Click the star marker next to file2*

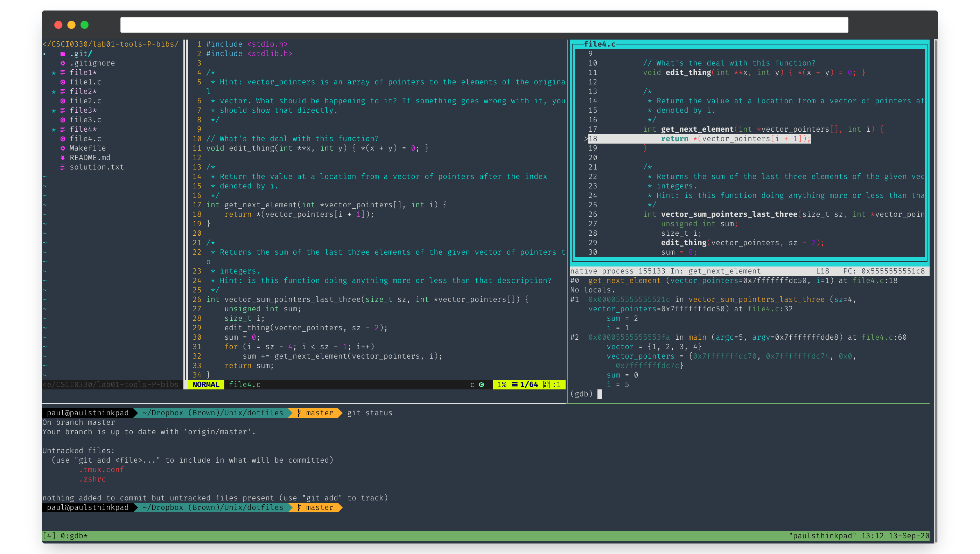(54, 92)
